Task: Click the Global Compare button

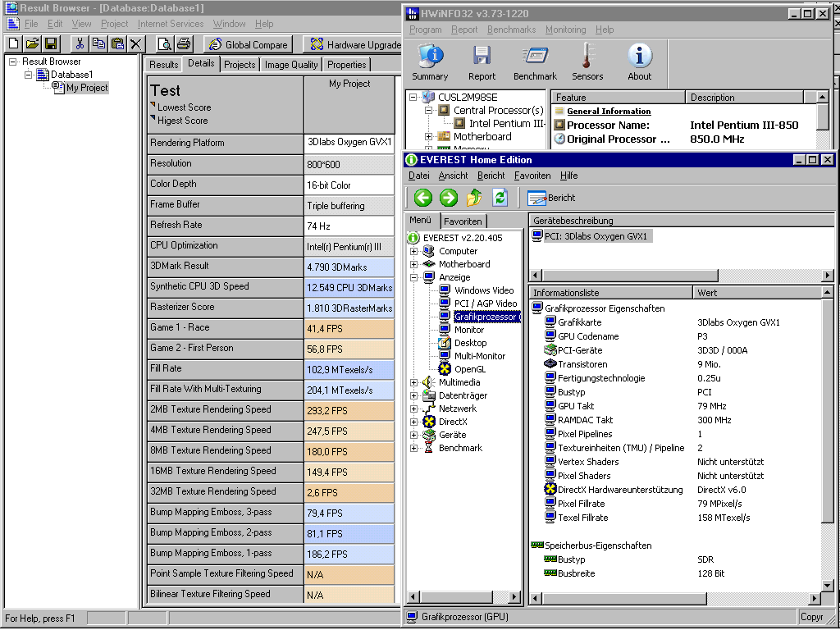Action: click(x=248, y=44)
